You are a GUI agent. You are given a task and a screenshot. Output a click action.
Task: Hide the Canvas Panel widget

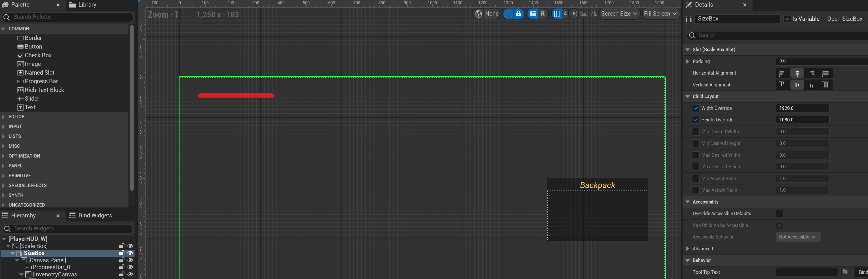point(130,260)
